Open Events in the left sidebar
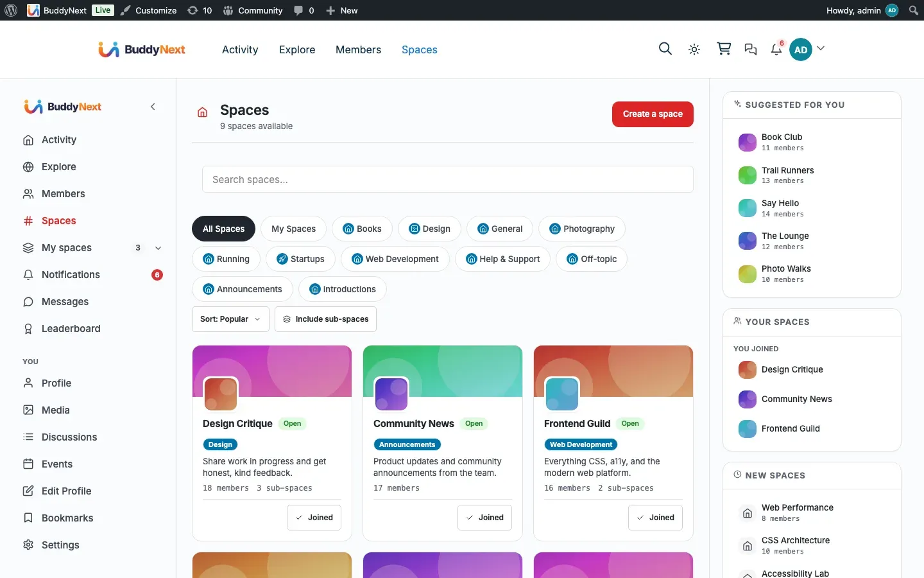 [x=92, y=464]
